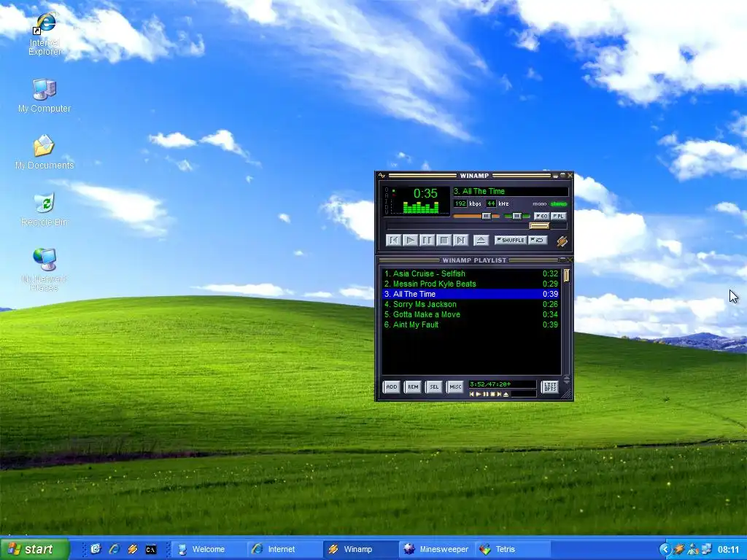This screenshot has width=747, height=560.
Task: Open Command Prompt from Quick Launch
Action: [150, 549]
